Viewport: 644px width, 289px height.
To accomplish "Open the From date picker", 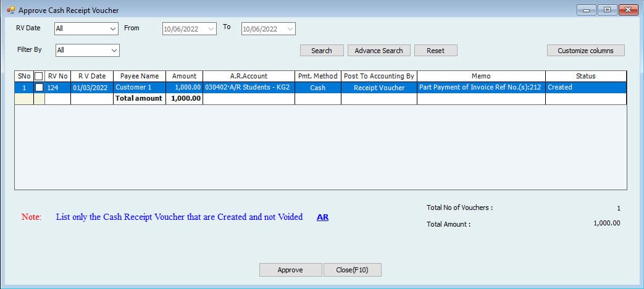I will (212, 29).
